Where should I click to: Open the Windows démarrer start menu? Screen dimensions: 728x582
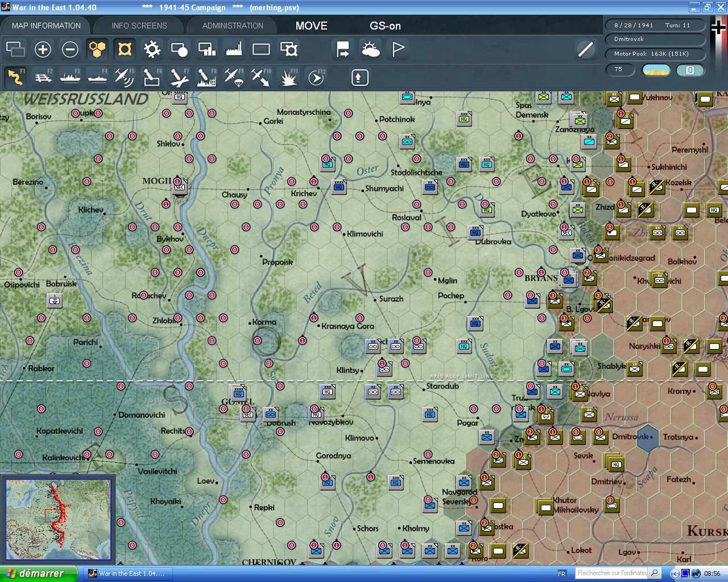point(38,573)
